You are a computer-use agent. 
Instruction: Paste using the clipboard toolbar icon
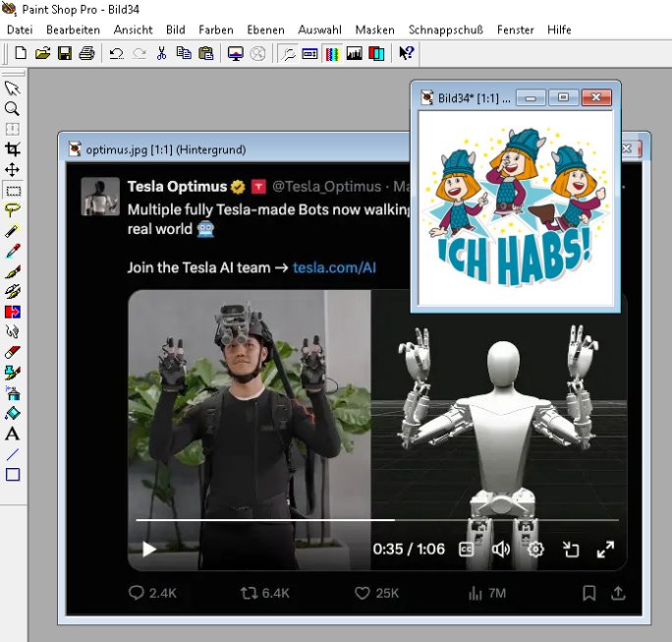click(x=206, y=54)
